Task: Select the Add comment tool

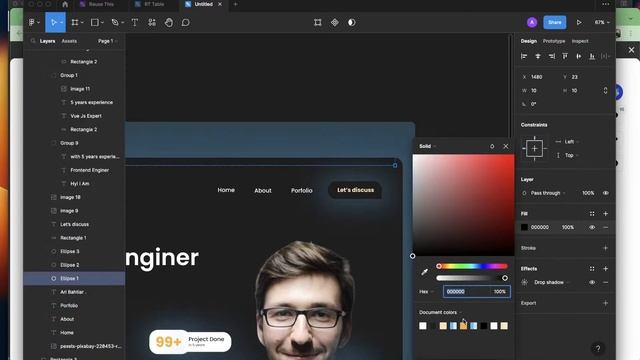Action: point(186,22)
